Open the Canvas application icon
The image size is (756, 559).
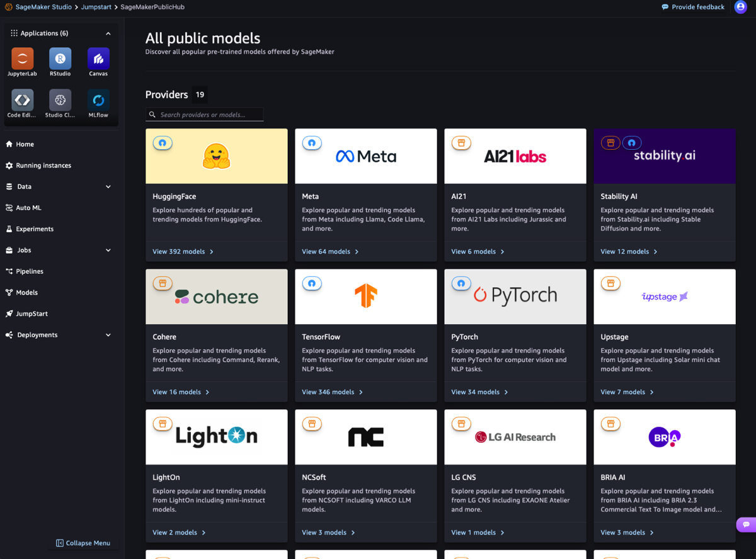pos(98,59)
